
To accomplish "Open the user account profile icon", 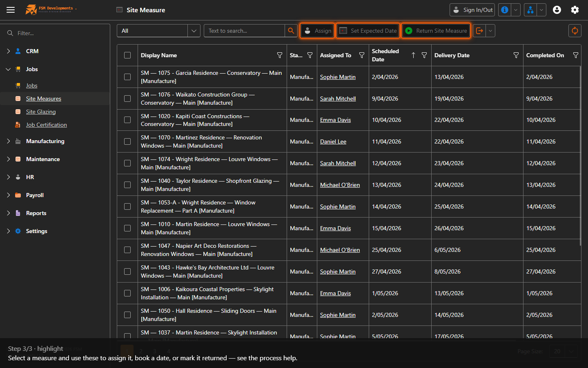I will tap(557, 10).
